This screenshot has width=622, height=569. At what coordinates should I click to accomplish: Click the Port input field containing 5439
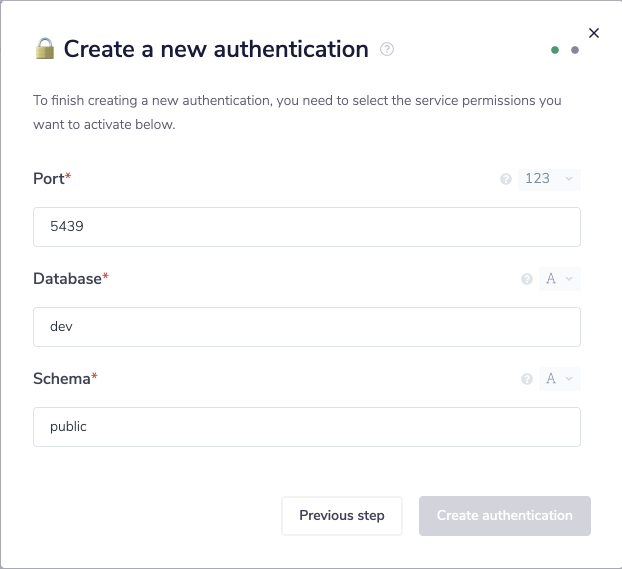pyautogui.click(x=306, y=227)
